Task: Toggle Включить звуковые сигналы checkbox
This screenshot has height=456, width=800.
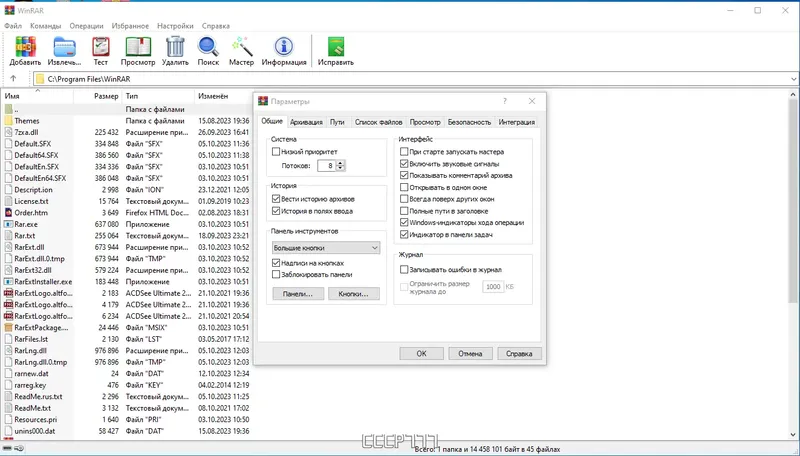Action: click(404, 164)
